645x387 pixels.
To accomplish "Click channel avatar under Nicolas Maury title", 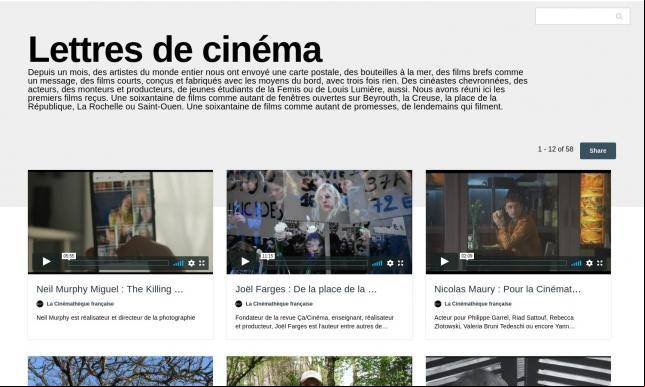I will pos(438,304).
